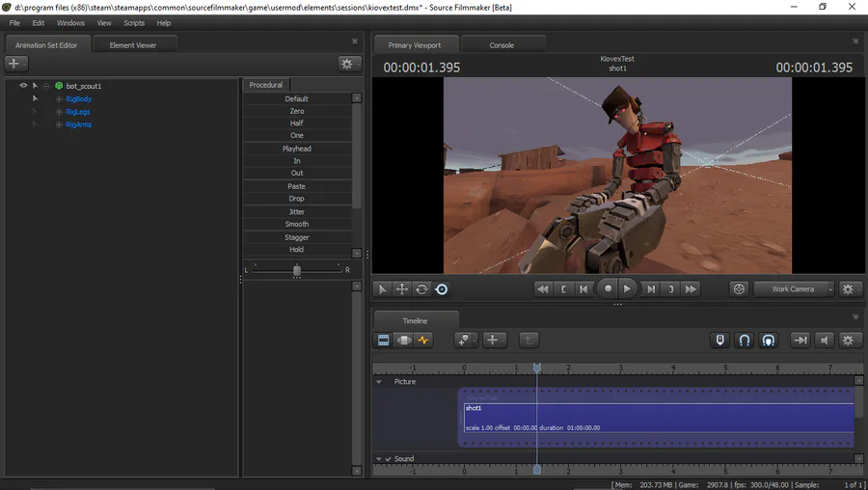
Task: Apply the Smooth procedural preset
Action: (x=297, y=224)
